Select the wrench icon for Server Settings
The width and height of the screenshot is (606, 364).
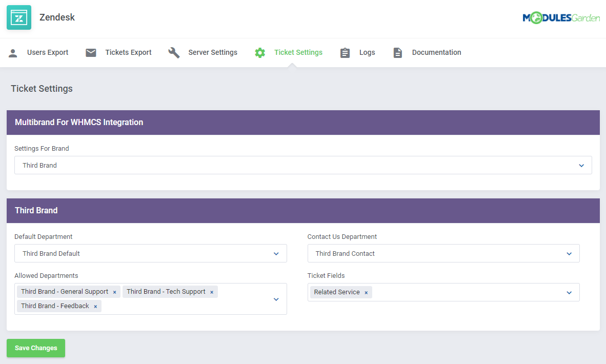tap(174, 52)
